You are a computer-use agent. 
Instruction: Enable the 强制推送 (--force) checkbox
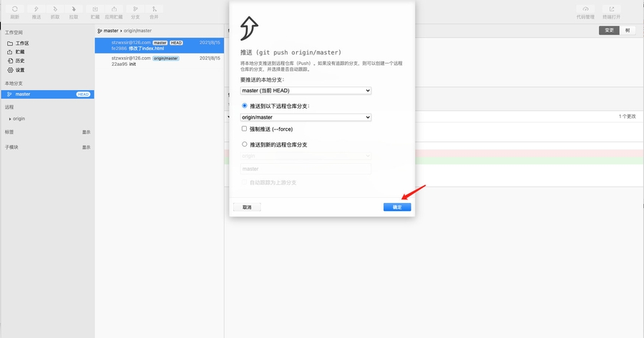tap(245, 129)
